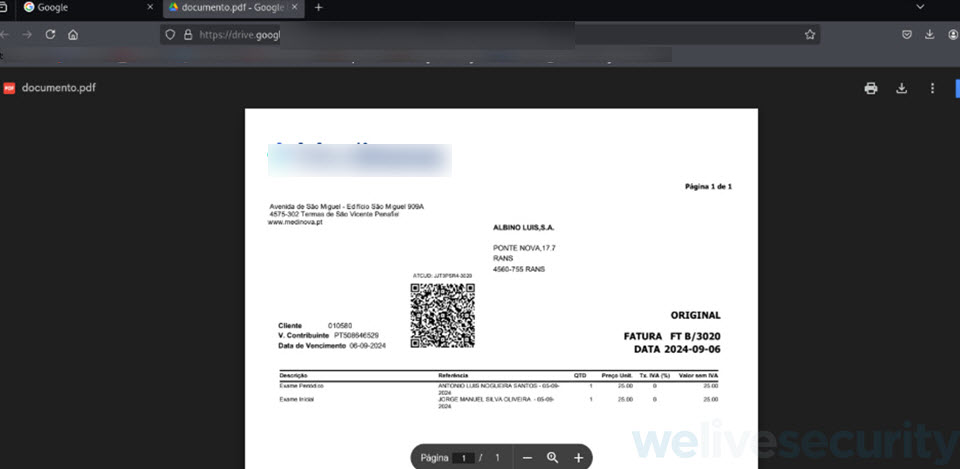Open the browser downloads panel

pyautogui.click(x=929, y=35)
